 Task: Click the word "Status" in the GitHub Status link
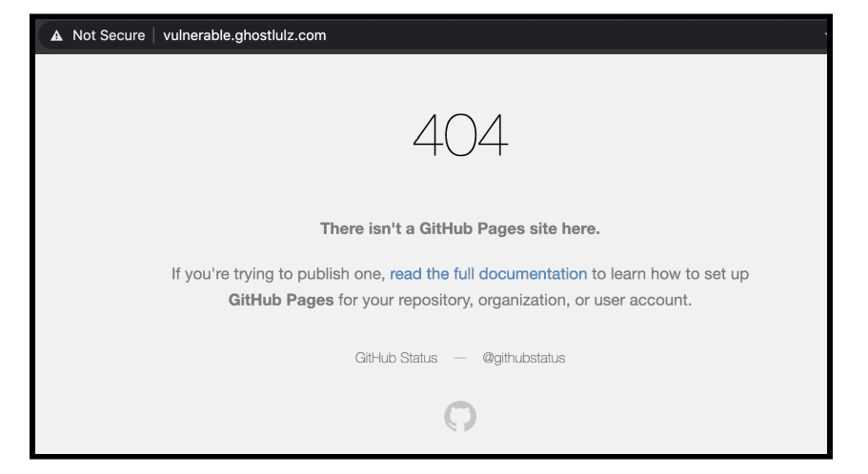418,358
